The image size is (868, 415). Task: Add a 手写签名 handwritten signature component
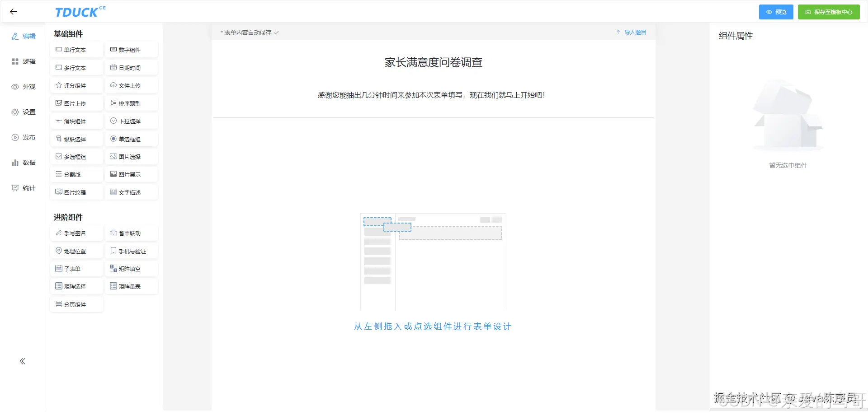coord(77,233)
